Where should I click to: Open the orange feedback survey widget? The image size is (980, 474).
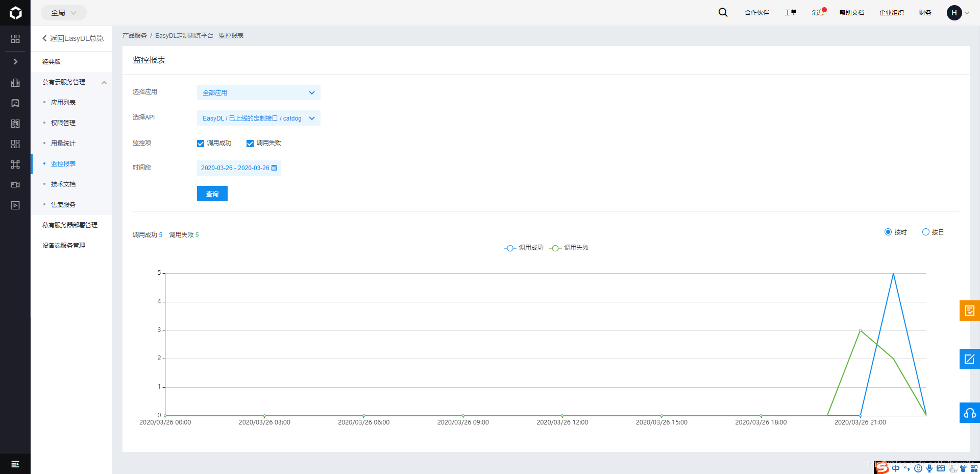[x=970, y=311]
